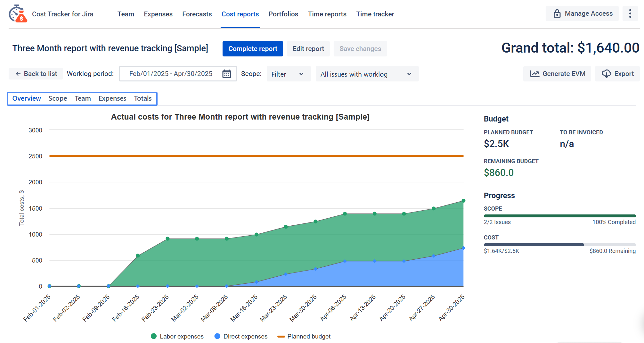
Task: Open the Totals tab
Action: (x=143, y=98)
